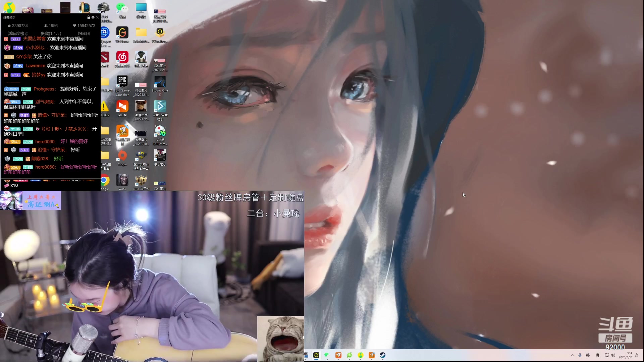
Task: Open Google Chrome from the desktop
Action: (104, 182)
